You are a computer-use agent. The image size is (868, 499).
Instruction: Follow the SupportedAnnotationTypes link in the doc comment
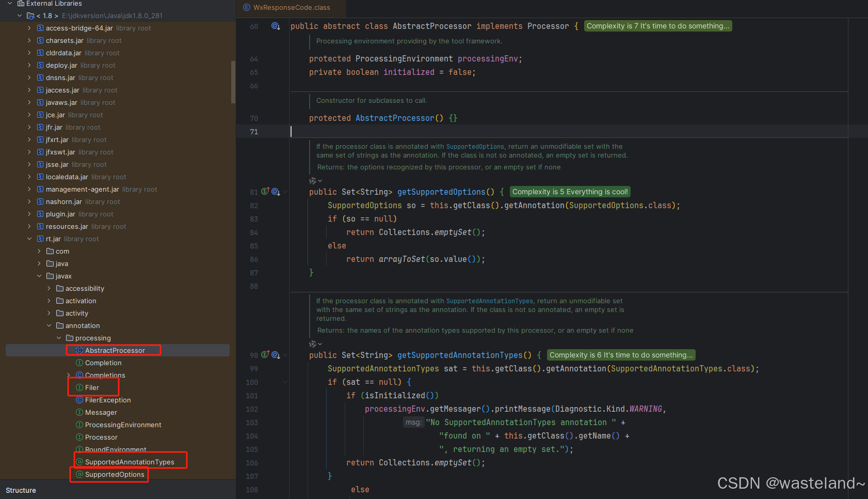coord(489,301)
